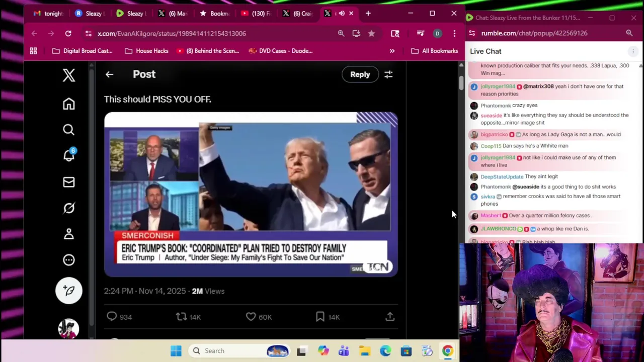Open Google Lens search icon in toolbar
644x362 pixels.
(x=395, y=33)
